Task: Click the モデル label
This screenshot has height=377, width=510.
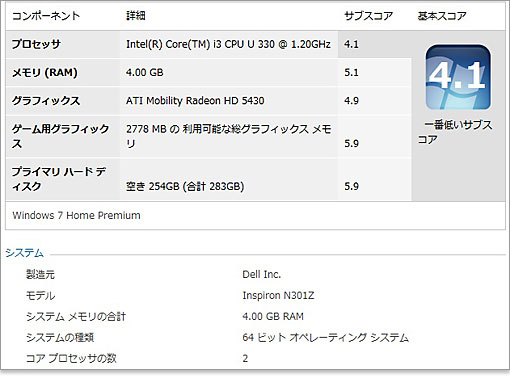Action: point(41,295)
